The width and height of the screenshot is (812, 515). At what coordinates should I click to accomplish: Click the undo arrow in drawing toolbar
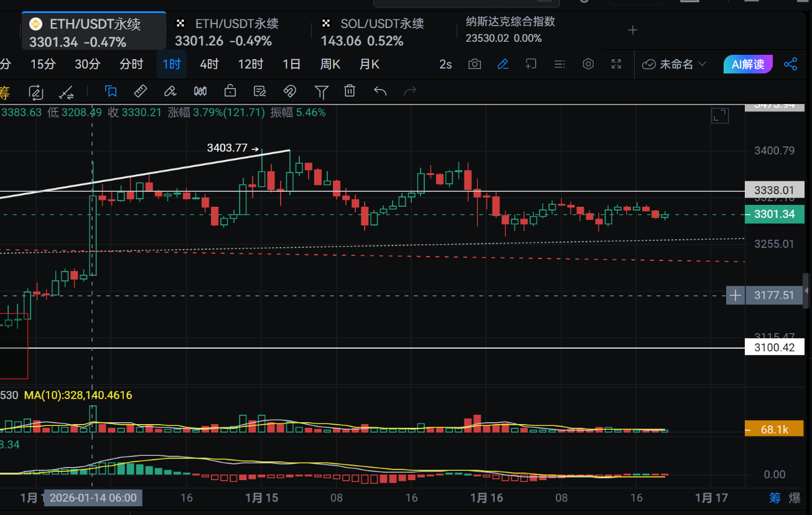[x=380, y=92]
